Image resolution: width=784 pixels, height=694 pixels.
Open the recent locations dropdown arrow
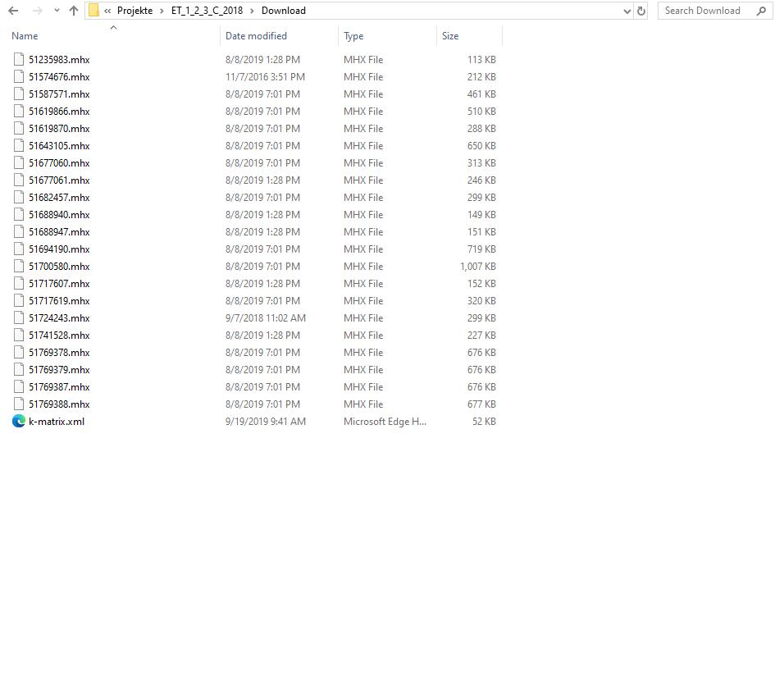pos(57,11)
